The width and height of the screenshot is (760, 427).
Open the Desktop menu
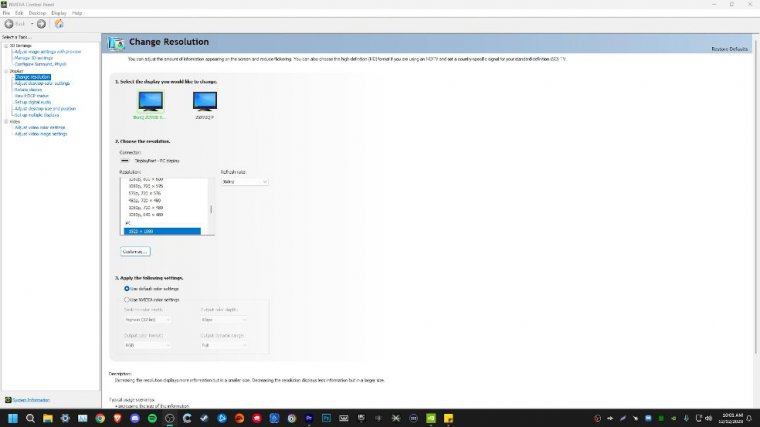point(37,13)
